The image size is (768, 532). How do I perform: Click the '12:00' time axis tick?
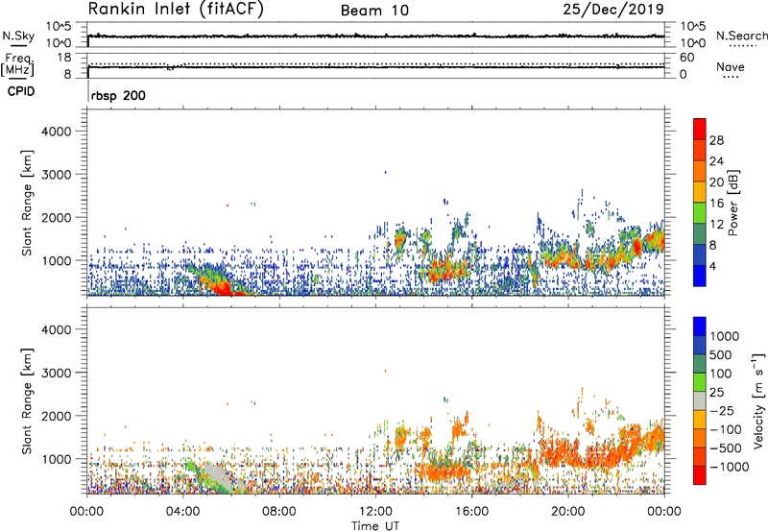click(x=375, y=512)
